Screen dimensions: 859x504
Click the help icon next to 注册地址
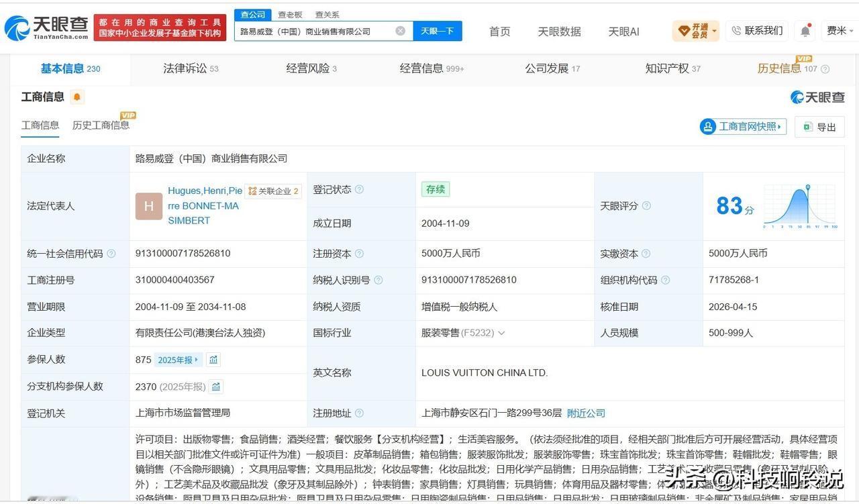click(x=359, y=413)
